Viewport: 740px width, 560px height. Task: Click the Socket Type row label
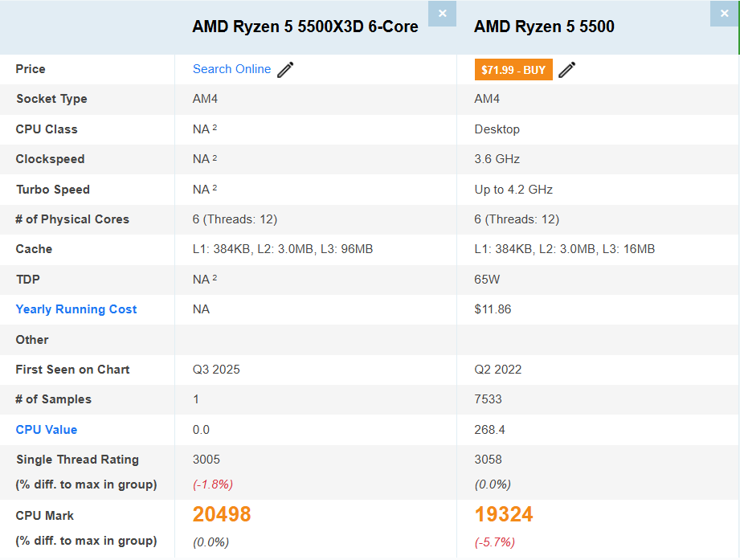coord(51,99)
